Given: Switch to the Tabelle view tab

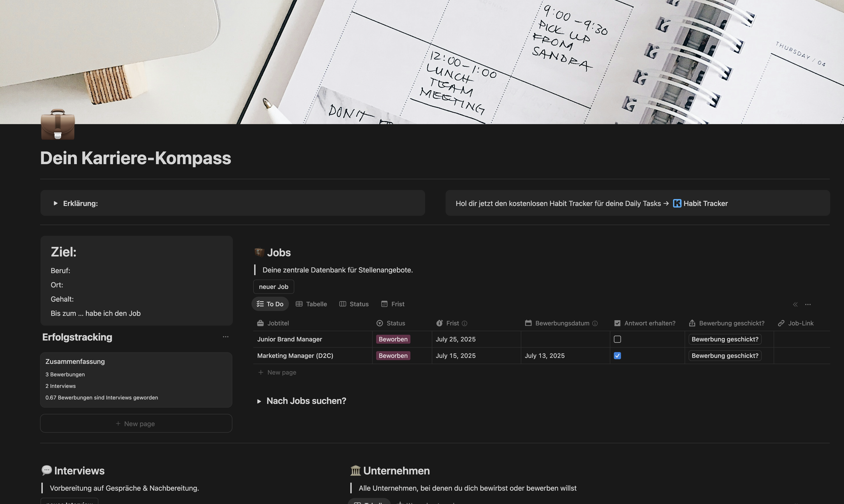Looking at the screenshot, I should pyautogui.click(x=311, y=304).
